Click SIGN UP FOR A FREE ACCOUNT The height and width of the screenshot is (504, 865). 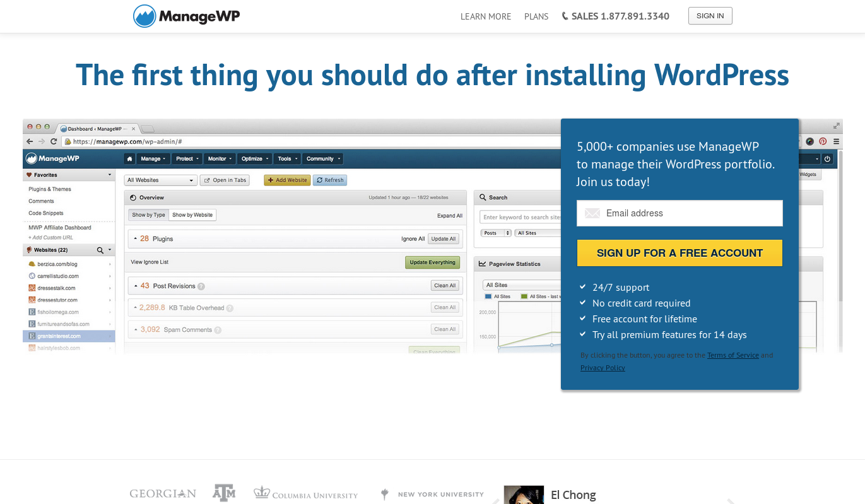point(680,253)
